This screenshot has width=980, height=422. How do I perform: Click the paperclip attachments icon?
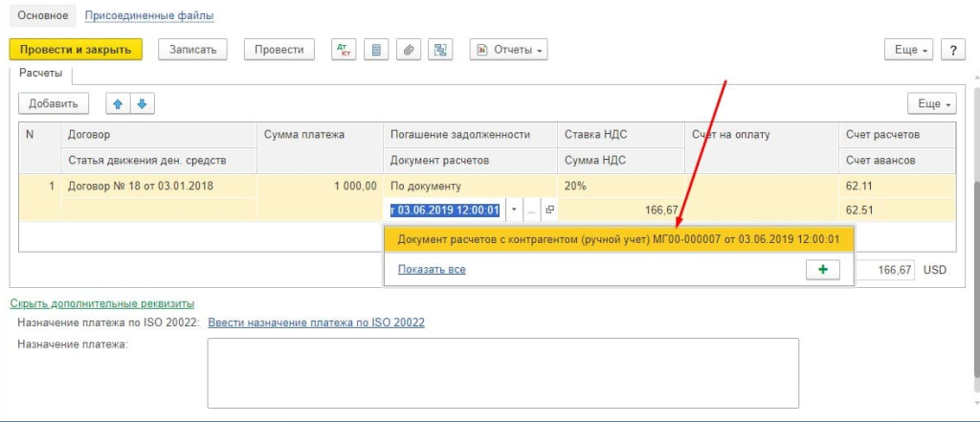coord(408,50)
